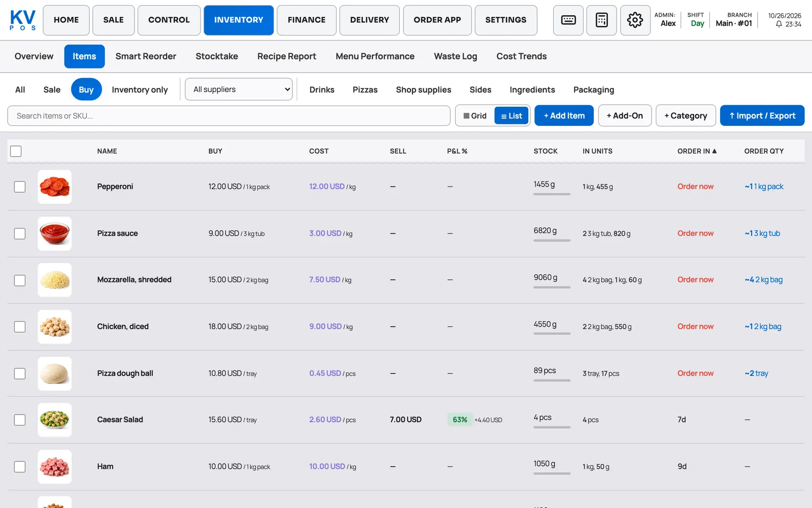The height and width of the screenshot is (508, 812).
Task: Check the Mozzarella, shredded row checkbox
Action: pyautogui.click(x=20, y=280)
